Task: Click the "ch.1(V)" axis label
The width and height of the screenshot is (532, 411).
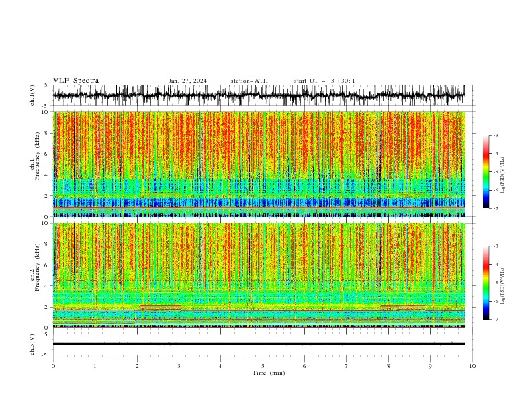Action: coord(32,95)
